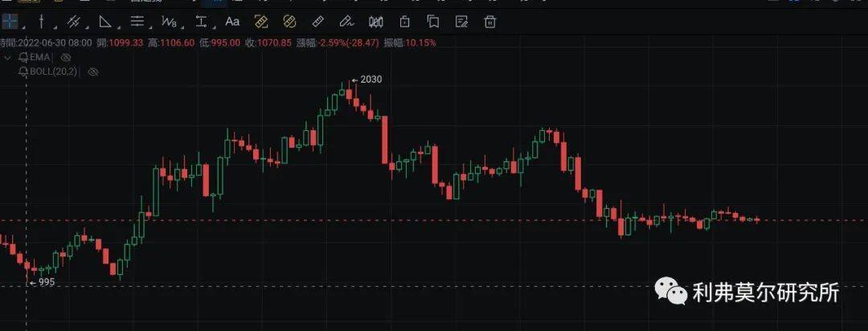Image resolution: width=868 pixels, height=331 pixels.
Task: Open the Fibonacci lines tool
Action: [x=137, y=21]
